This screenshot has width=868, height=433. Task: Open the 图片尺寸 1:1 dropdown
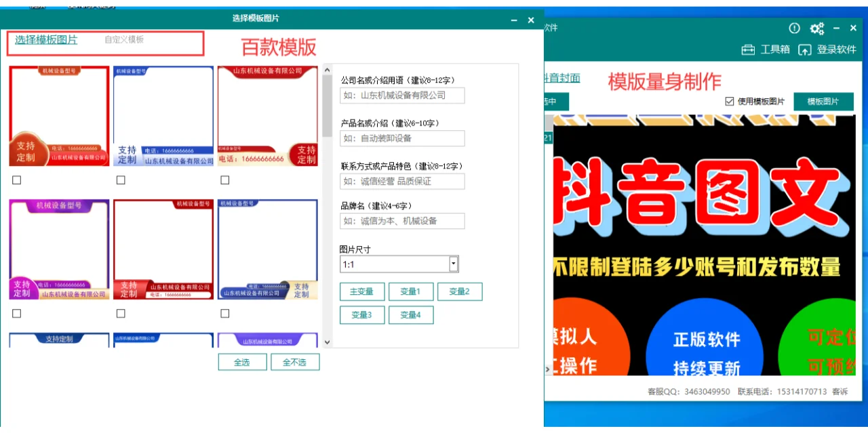point(453,264)
